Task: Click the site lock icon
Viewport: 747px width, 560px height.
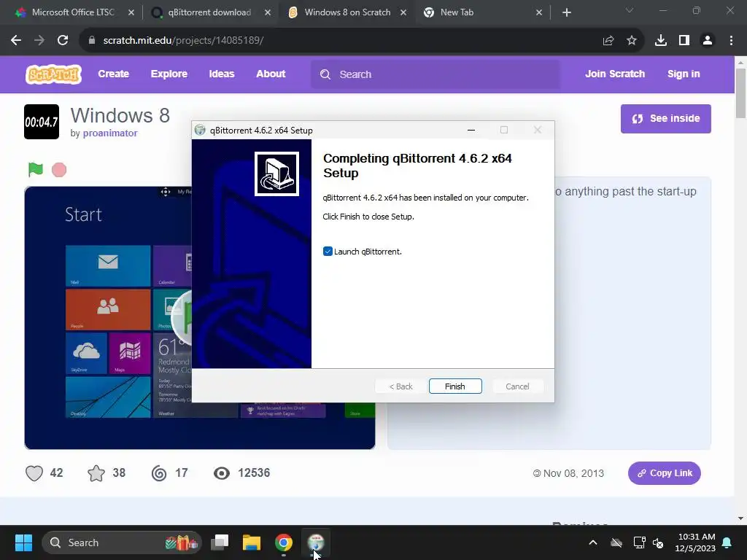Action: click(92, 41)
